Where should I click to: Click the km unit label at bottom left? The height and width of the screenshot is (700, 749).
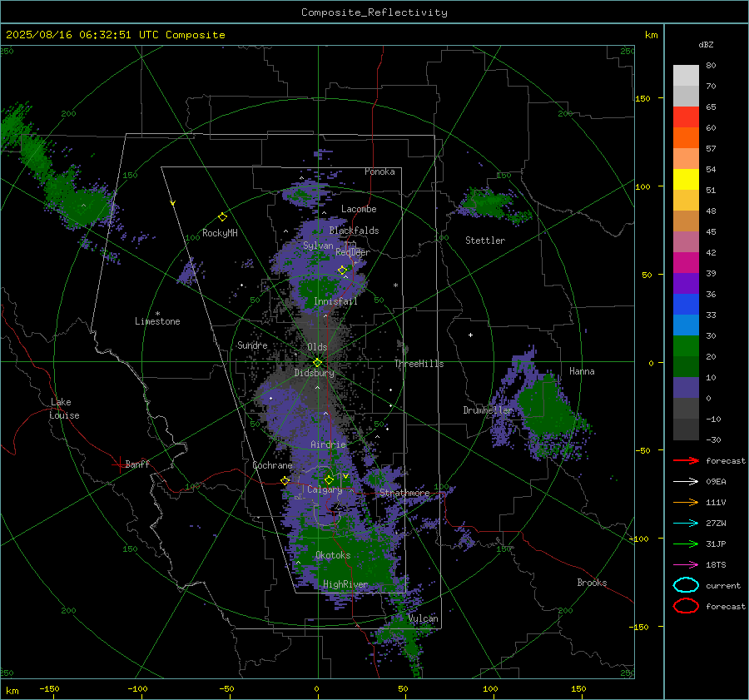[x=12, y=691]
